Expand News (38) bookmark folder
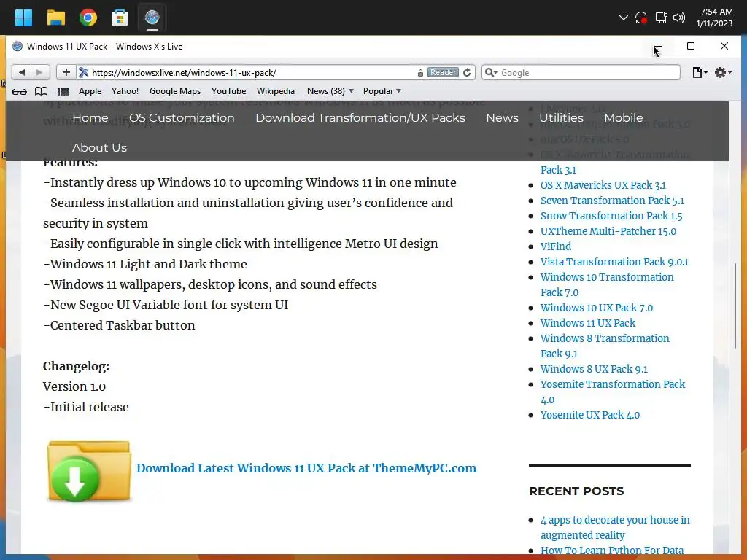Image resolution: width=747 pixels, height=560 pixels. (330, 91)
